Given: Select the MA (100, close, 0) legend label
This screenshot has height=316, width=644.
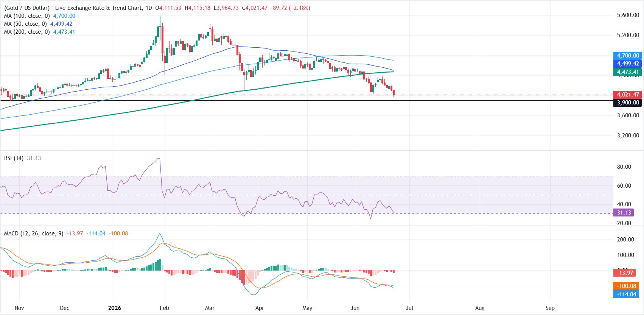Looking at the screenshot, I should point(27,16).
